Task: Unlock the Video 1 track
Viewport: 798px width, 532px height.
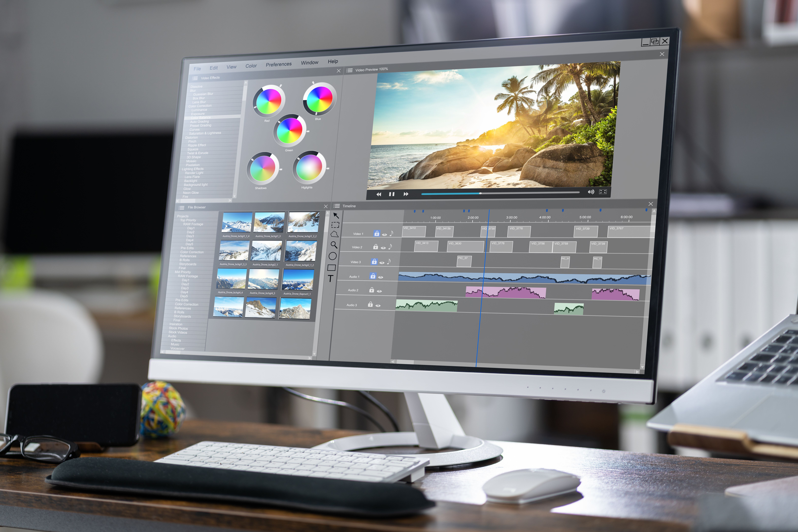Action: coord(377,233)
